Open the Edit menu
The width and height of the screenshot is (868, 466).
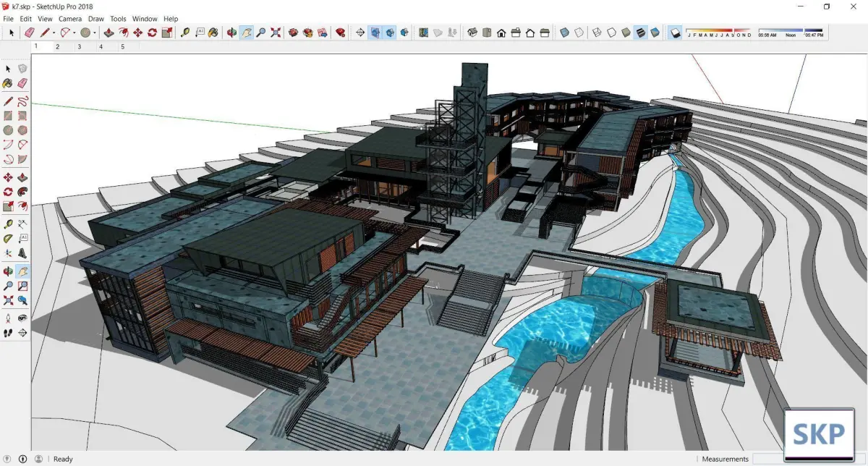(25, 19)
